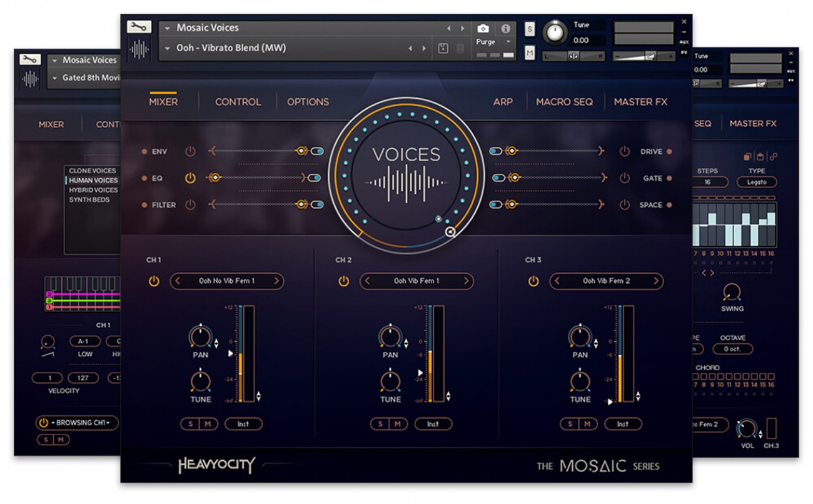
Task: Click the next arrow on Ooh Vib Fem 1
Action: 465,281
